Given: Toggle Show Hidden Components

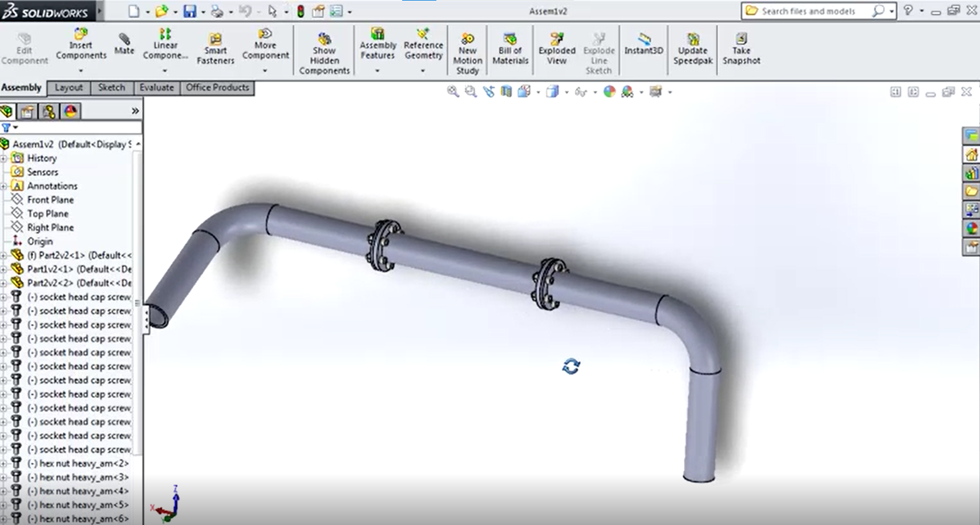Looking at the screenshot, I should pos(323,51).
